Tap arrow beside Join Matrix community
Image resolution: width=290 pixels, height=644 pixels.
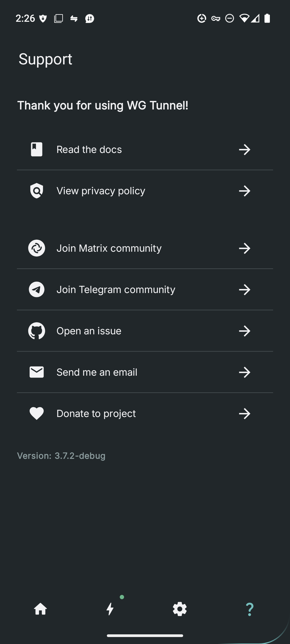coord(244,248)
